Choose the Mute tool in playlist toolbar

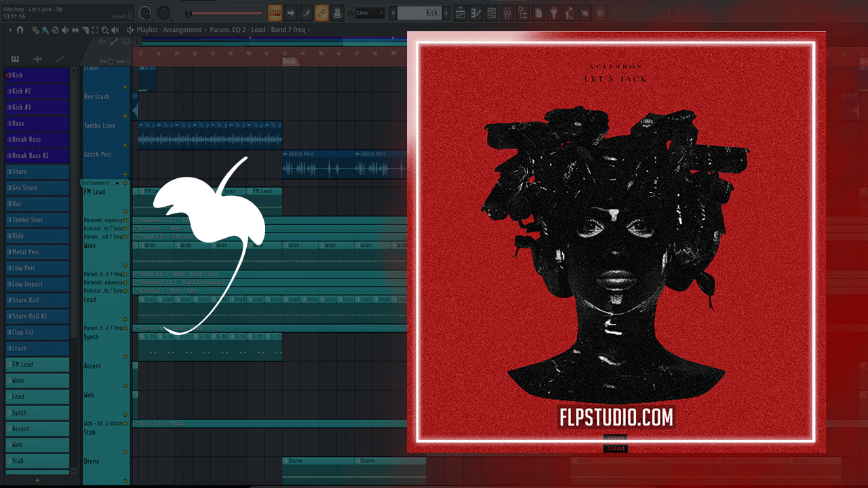pyautogui.click(x=65, y=30)
